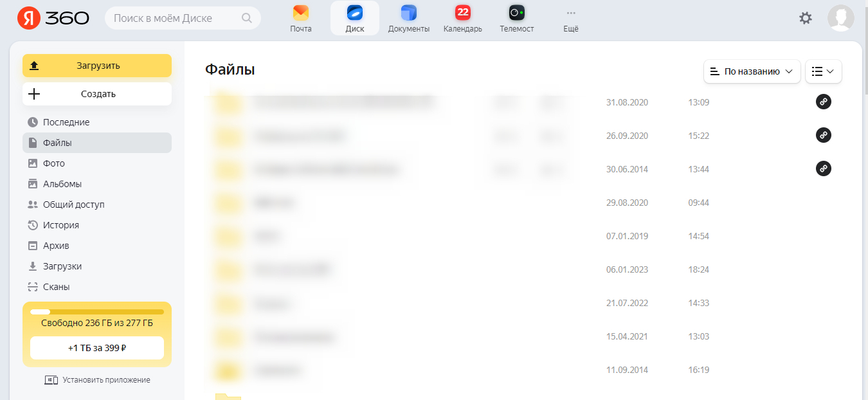The width and height of the screenshot is (868, 400).
Task: Open Загрузки section
Action: pyautogui.click(x=97, y=266)
